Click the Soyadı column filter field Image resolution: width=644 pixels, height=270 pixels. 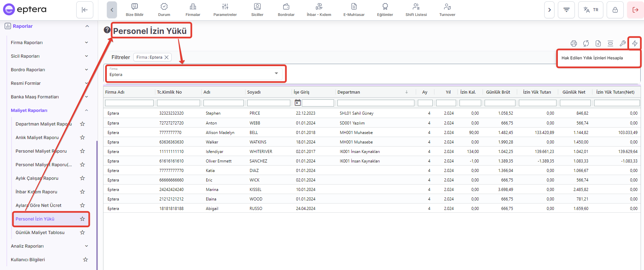point(268,103)
